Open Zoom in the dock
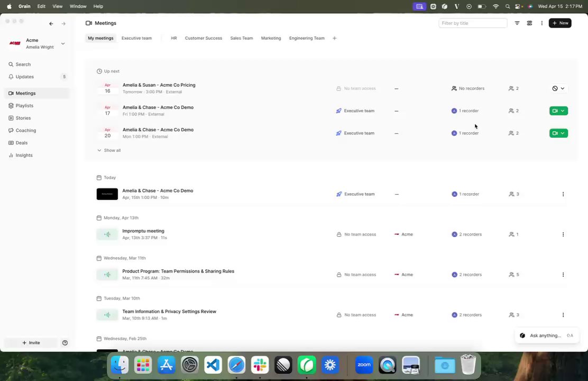Viewport: 588px width, 381px height. 364,365
